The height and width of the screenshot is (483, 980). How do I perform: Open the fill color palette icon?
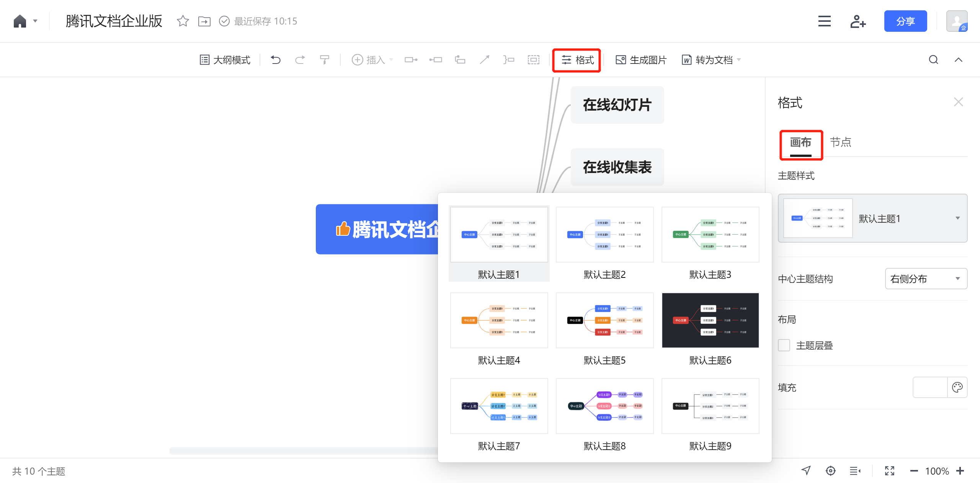[x=957, y=387]
